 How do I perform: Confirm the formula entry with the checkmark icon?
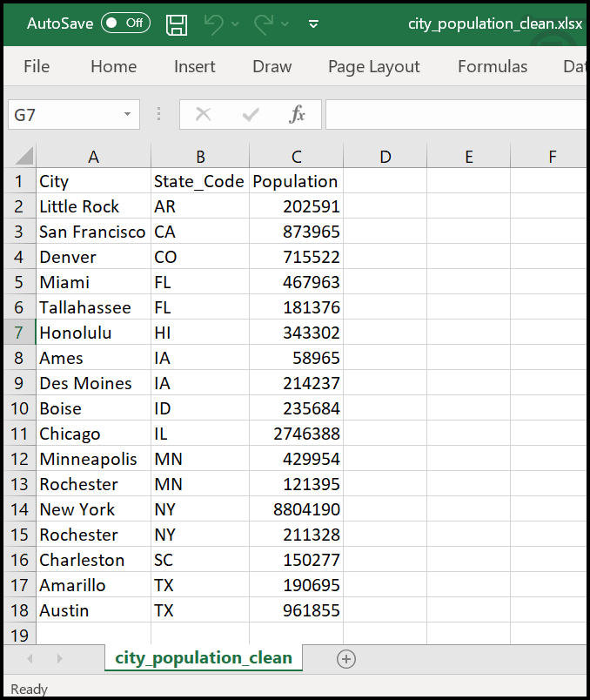251,114
